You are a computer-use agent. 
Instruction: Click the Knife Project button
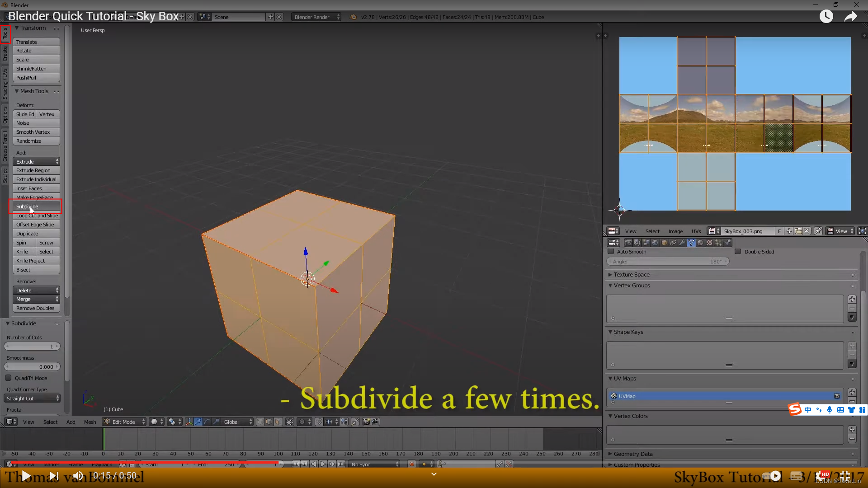click(36, 260)
